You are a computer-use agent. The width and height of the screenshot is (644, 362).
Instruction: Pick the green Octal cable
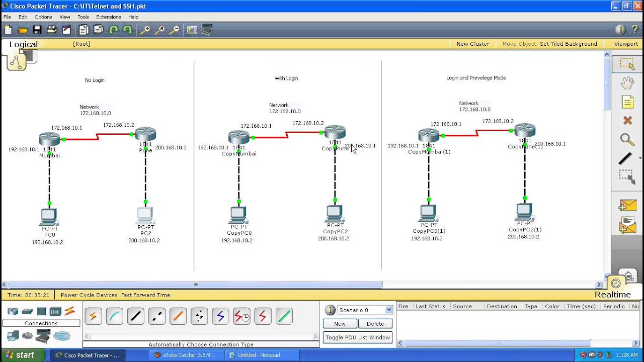[284, 316]
